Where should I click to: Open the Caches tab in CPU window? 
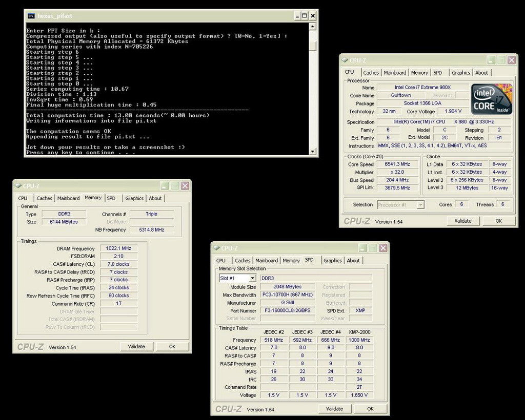point(371,73)
